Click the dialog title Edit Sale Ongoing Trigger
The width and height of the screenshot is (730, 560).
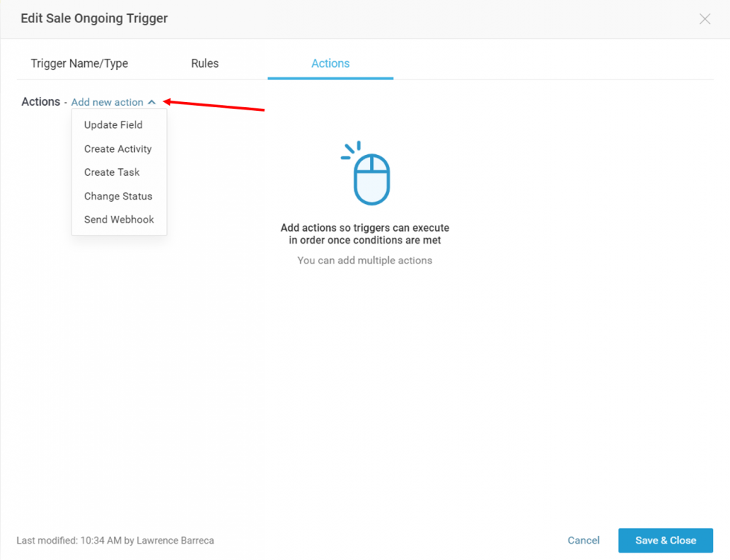[x=94, y=18]
